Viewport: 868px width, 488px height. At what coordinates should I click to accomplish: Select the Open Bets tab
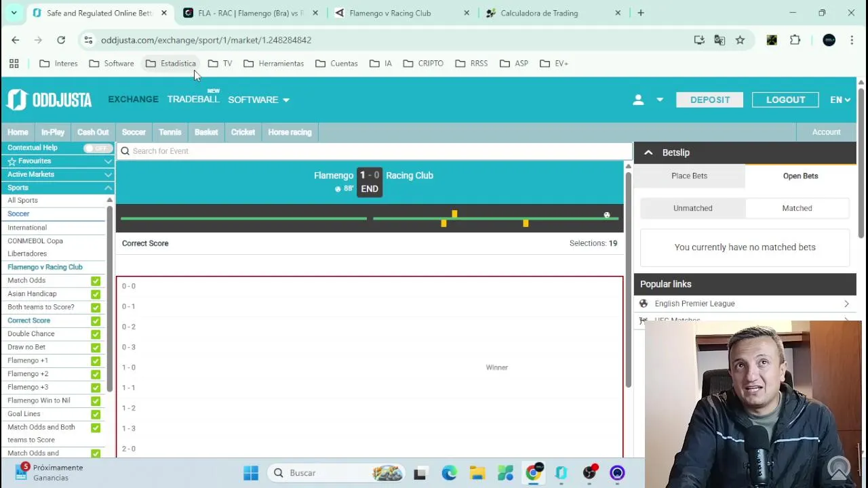click(x=801, y=176)
